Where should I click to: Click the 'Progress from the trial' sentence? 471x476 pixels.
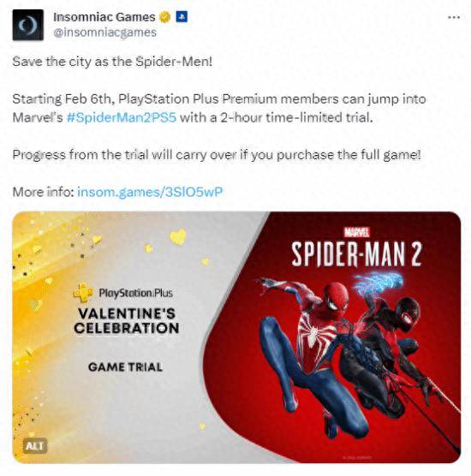click(x=217, y=155)
